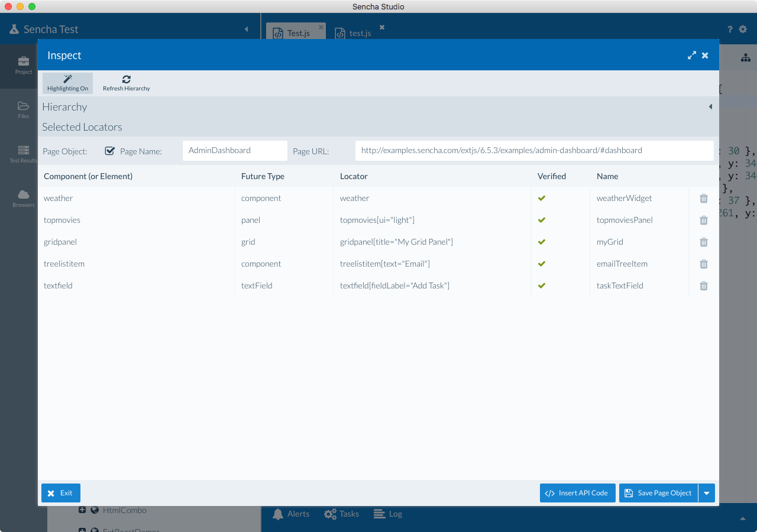Maximize the Inspect dialog

(691, 56)
